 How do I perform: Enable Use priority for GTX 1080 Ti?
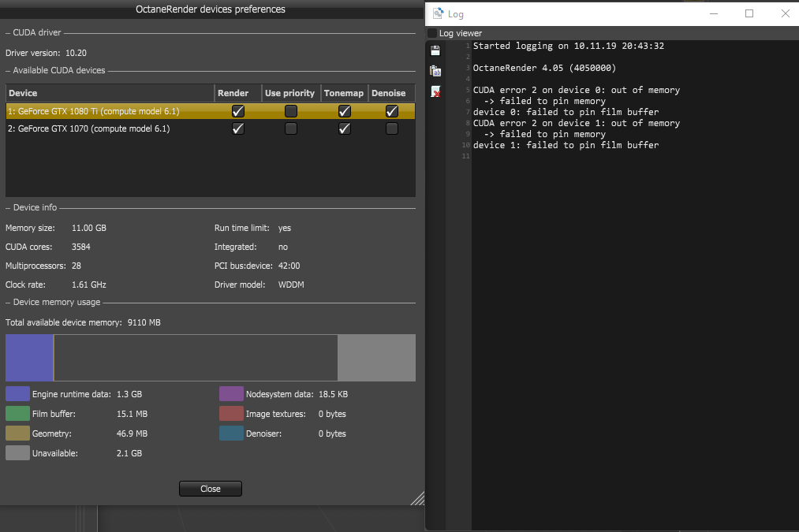291,111
